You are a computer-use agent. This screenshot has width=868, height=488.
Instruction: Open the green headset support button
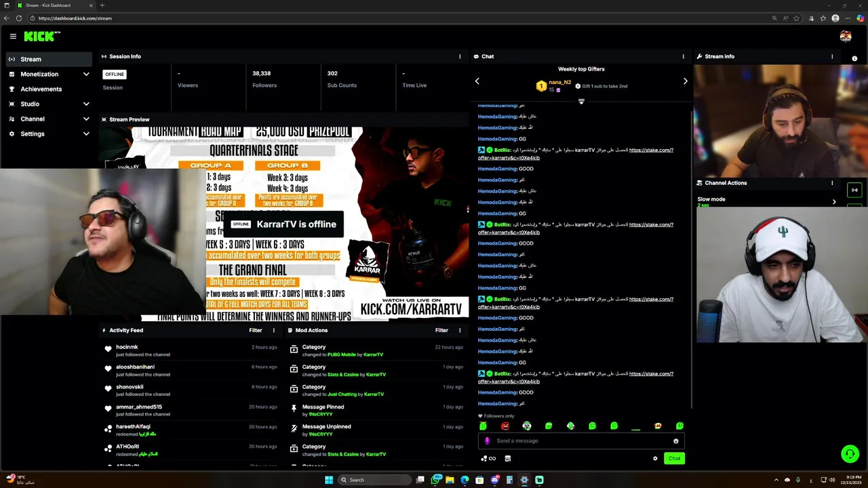850,453
